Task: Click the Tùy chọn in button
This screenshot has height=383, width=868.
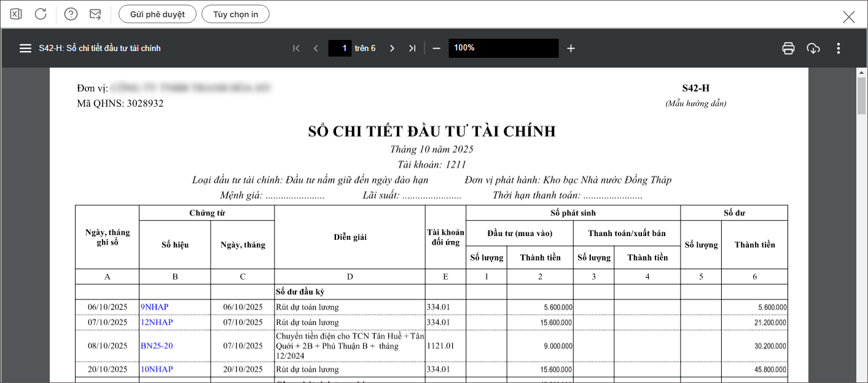Action: pyautogui.click(x=235, y=14)
